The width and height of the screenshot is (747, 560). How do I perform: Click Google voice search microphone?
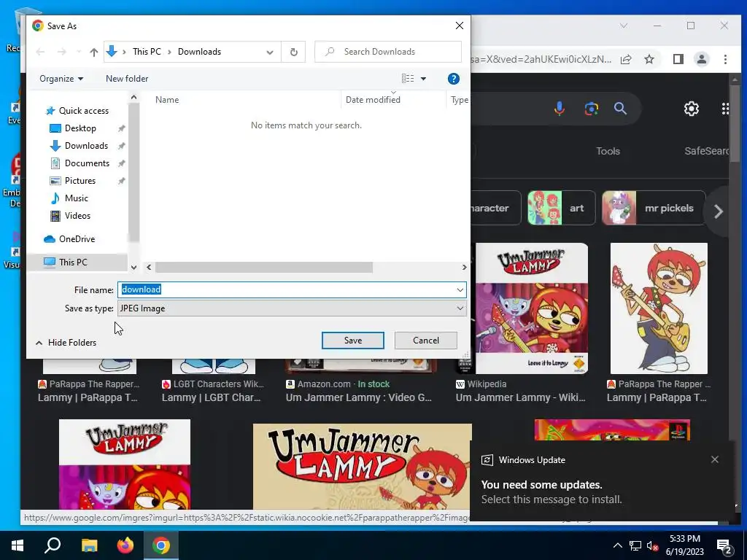[560, 109]
